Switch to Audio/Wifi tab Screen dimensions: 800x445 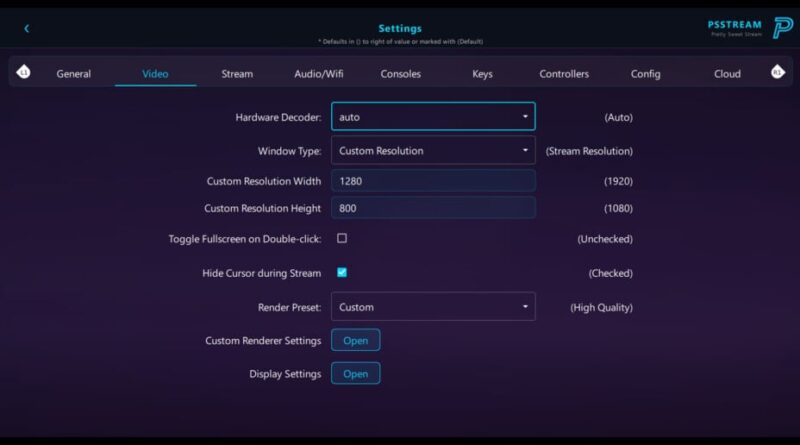tap(318, 74)
